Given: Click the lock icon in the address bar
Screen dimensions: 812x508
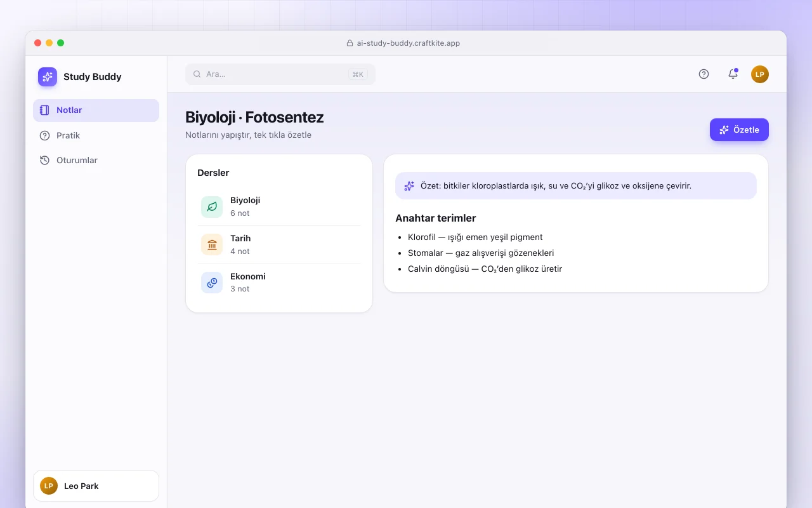Looking at the screenshot, I should click(350, 43).
